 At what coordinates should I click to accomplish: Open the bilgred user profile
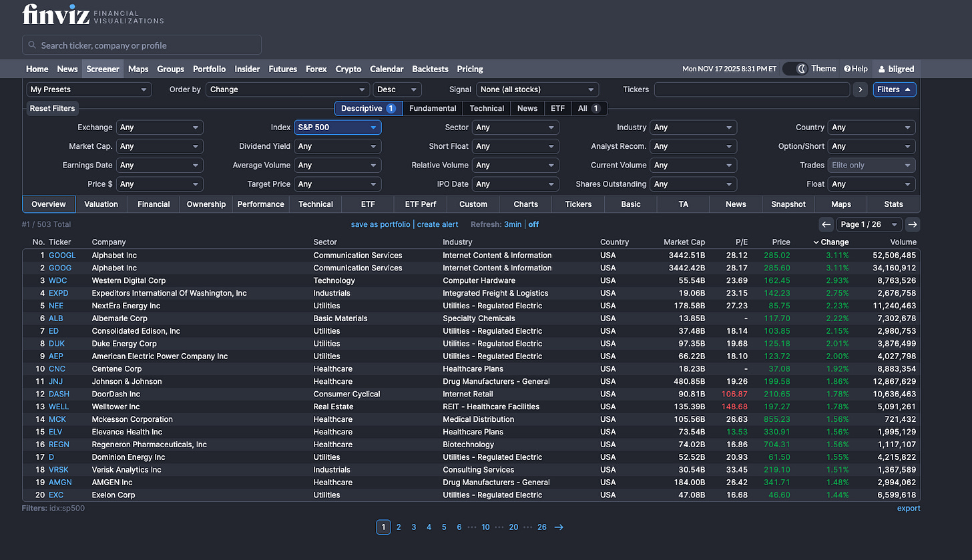pyautogui.click(x=897, y=69)
